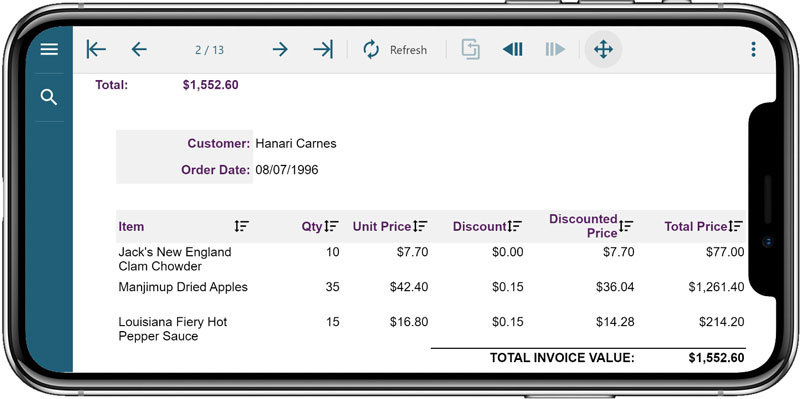The height and width of the screenshot is (399, 800).
Task: Sort by the Qty column
Action: tap(332, 226)
